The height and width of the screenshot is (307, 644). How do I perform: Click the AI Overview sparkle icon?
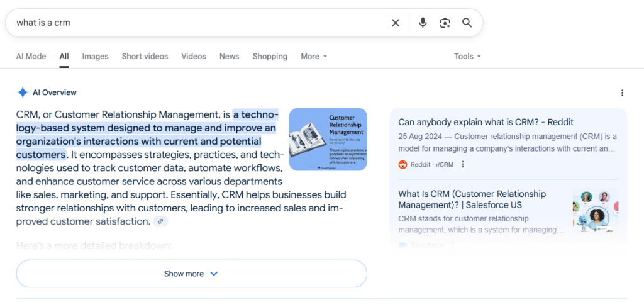tap(23, 92)
